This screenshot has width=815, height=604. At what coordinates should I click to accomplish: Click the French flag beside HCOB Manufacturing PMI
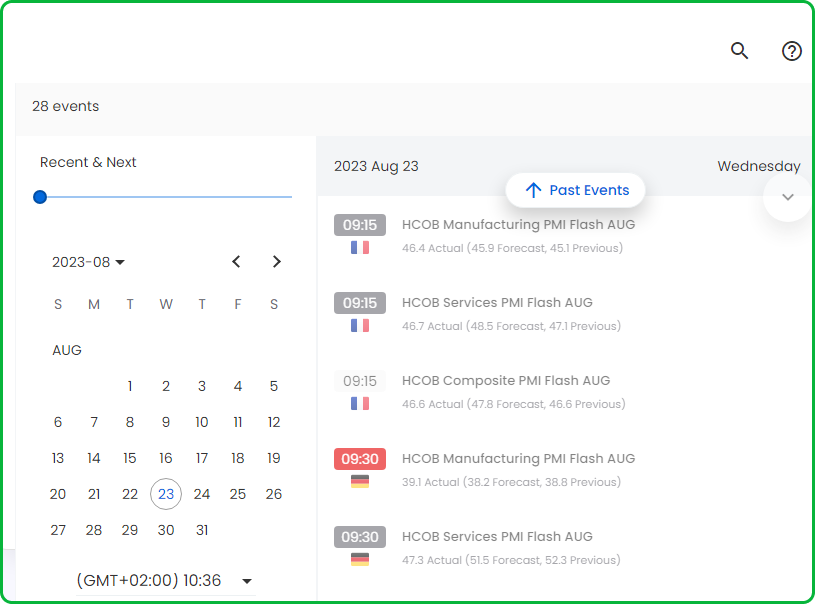[360, 247]
